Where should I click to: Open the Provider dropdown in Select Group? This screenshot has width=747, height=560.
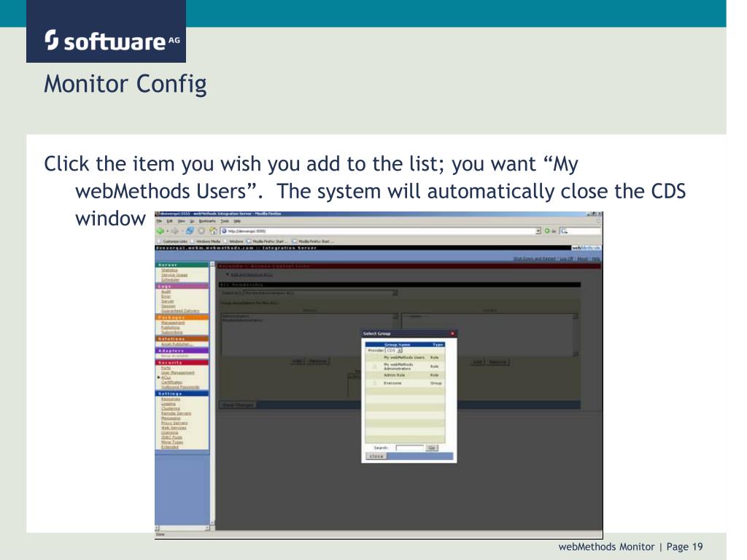coord(393,351)
